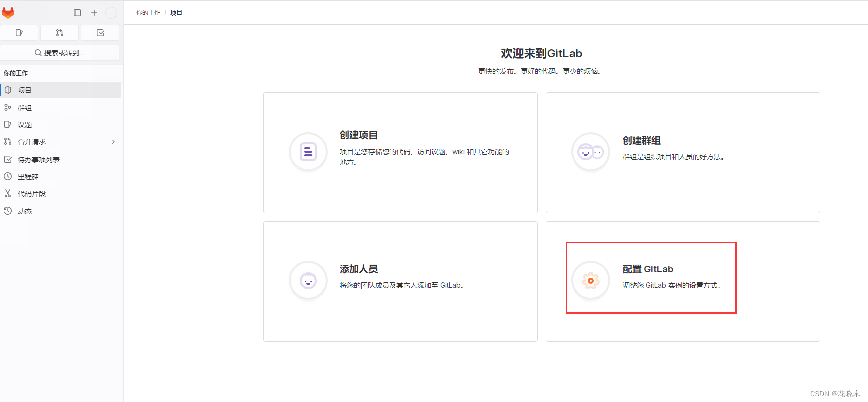This screenshot has height=402, width=868.
Task: Open 代码片段 in the sidebar
Action: coord(61,193)
